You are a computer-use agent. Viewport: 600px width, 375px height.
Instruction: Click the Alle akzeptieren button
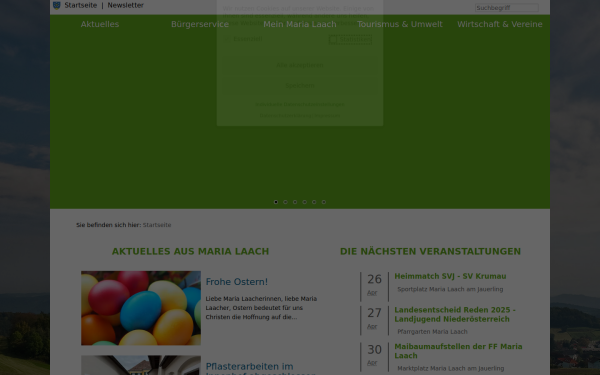point(300,65)
